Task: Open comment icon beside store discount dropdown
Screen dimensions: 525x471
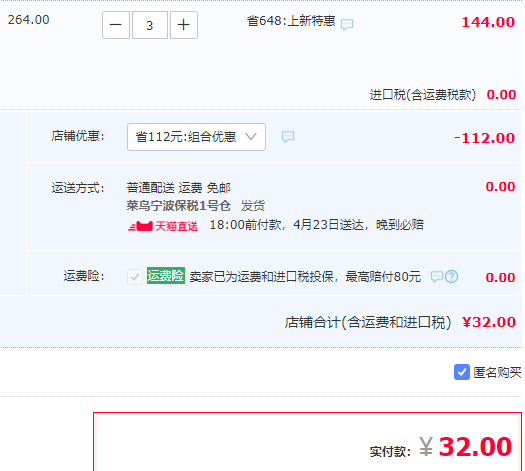Action: [x=288, y=137]
